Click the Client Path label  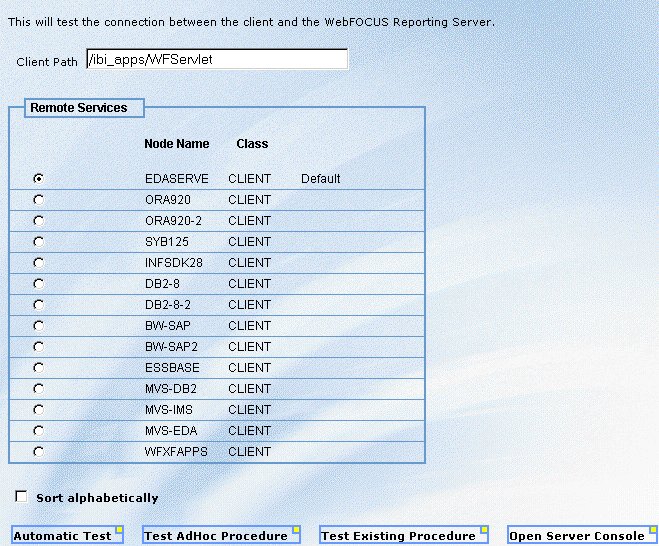coord(47,62)
